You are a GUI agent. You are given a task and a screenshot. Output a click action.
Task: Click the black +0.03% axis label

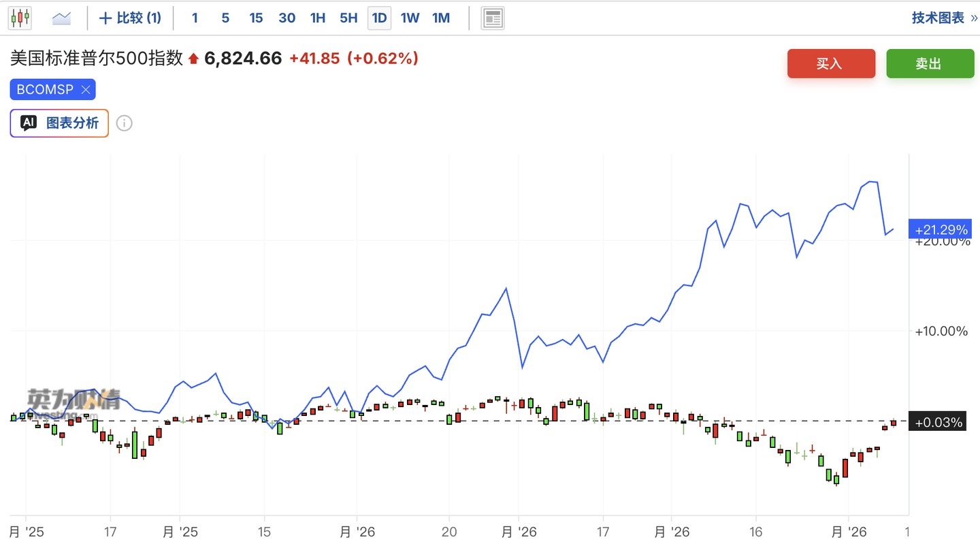937,423
